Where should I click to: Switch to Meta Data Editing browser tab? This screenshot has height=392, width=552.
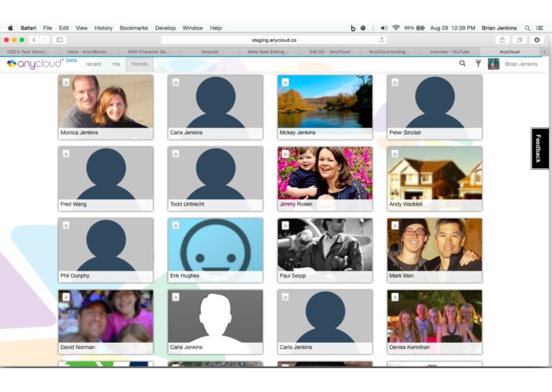point(268,52)
